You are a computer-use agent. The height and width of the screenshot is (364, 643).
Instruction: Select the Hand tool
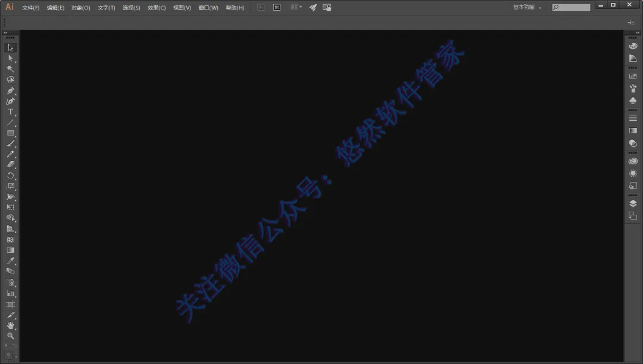click(x=10, y=326)
